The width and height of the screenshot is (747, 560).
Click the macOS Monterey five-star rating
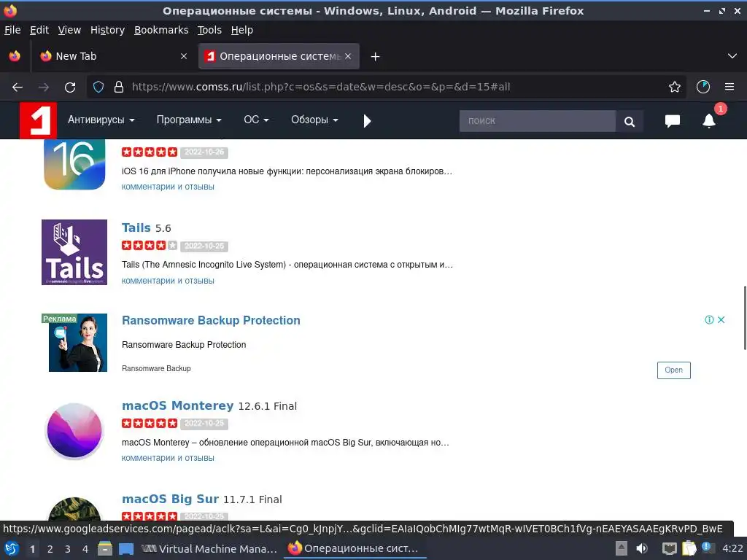click(x=149, y=424)
